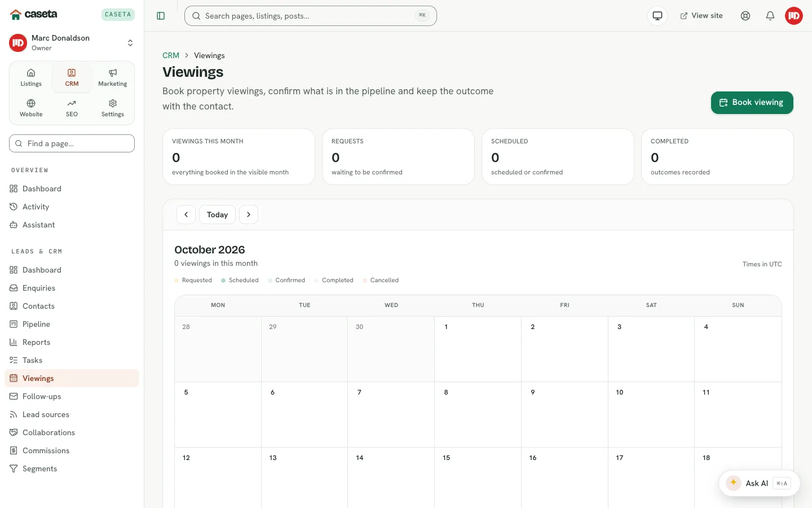Select September 29 in the calendar
This screenshot has height=508, width=812.
coord(304,349)
